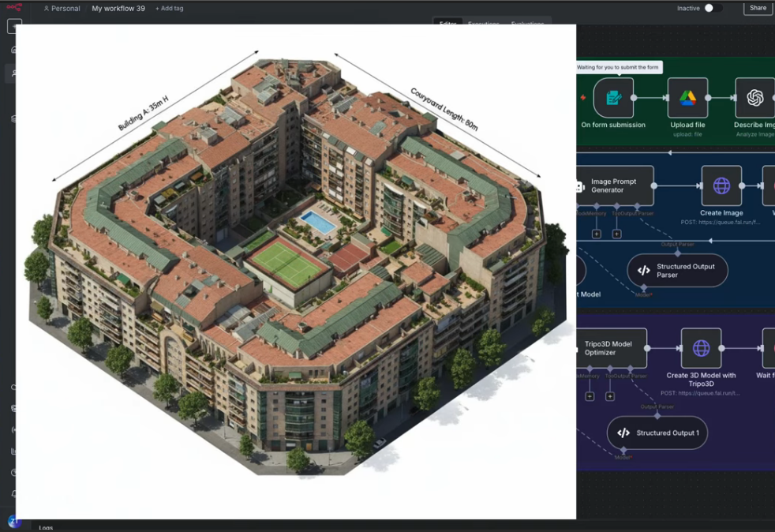Click the Create 3D Model node output handle
Image resolution: width=775 pixels, height=532 pixels.
721,348
